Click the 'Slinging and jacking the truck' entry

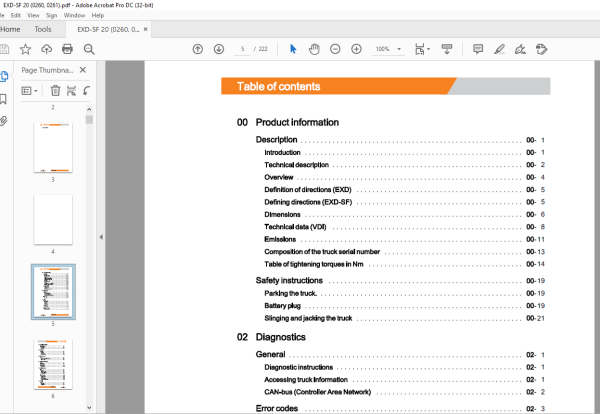tap(308, 318)
